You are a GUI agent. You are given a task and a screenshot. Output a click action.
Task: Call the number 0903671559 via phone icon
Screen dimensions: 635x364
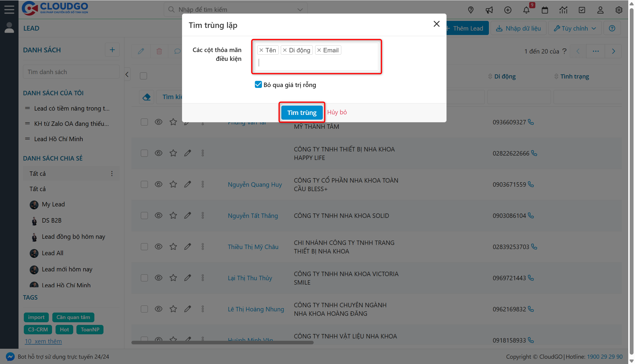531,184
